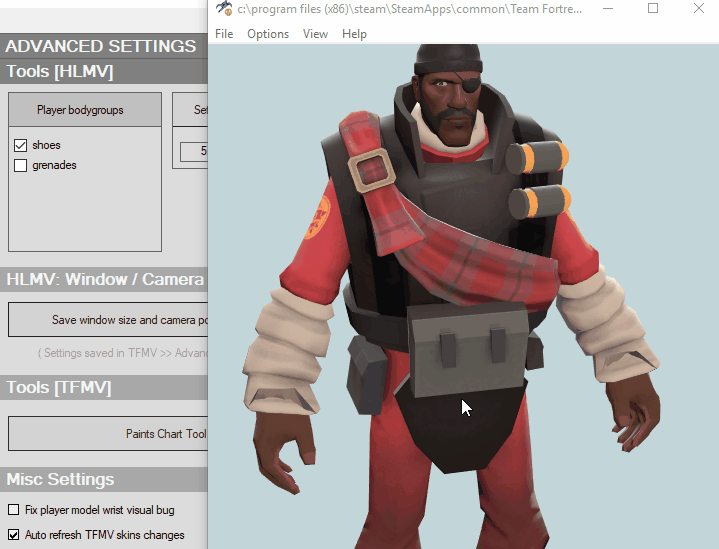Image resolution: width=719 pixels, height=549 pixels.
Task: Open the File menu in HLMV
Action: coord(224,34)
